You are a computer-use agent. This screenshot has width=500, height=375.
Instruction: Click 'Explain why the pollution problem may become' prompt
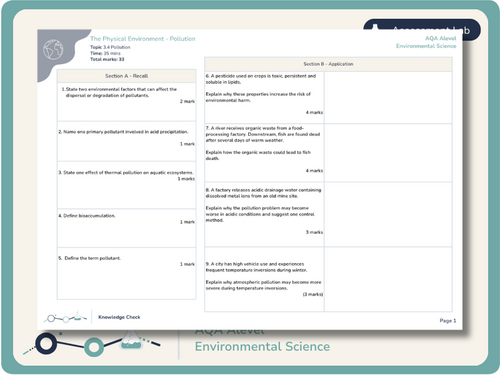[x=260, y=214]
